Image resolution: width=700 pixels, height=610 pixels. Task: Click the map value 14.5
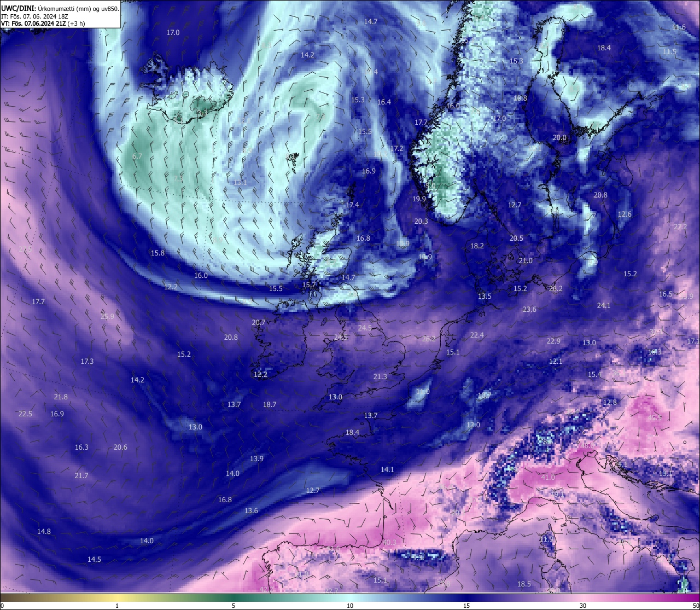click(94, 559)
